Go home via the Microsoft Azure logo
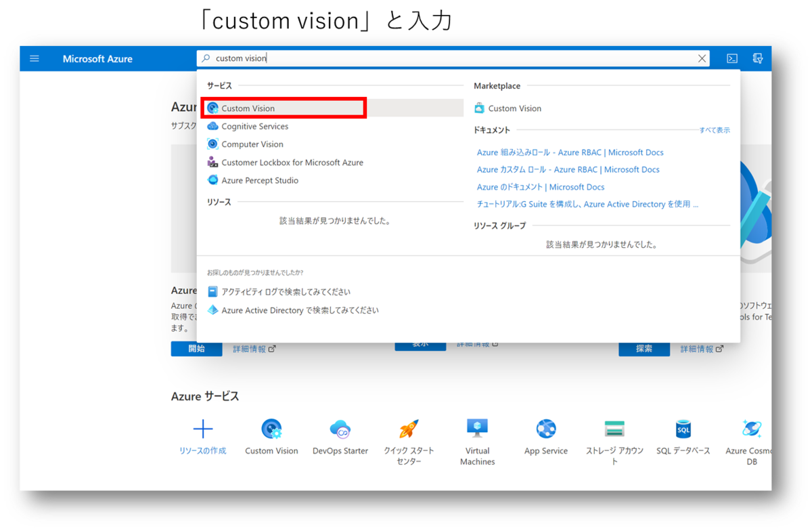 [97, 59]
